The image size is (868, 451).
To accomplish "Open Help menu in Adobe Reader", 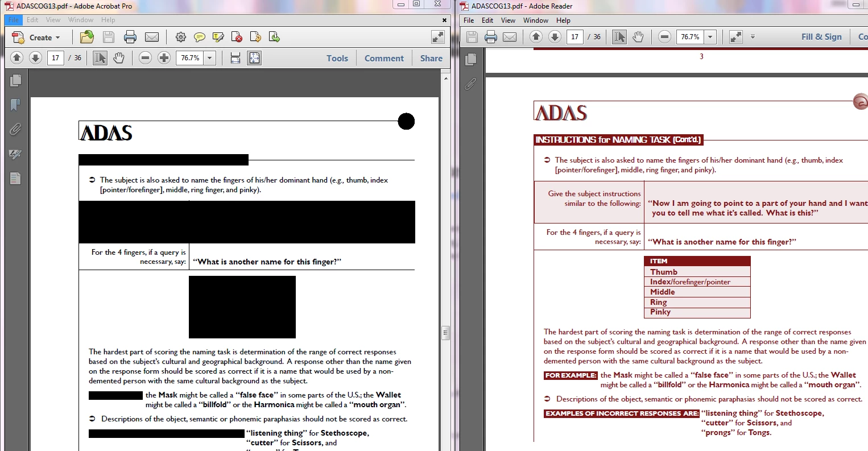I will coord(563,20).
